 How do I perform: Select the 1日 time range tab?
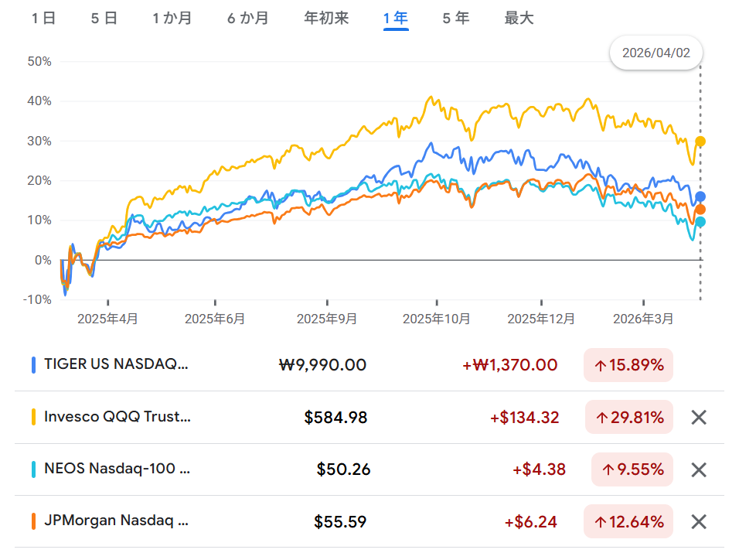[x=44, y=18]
